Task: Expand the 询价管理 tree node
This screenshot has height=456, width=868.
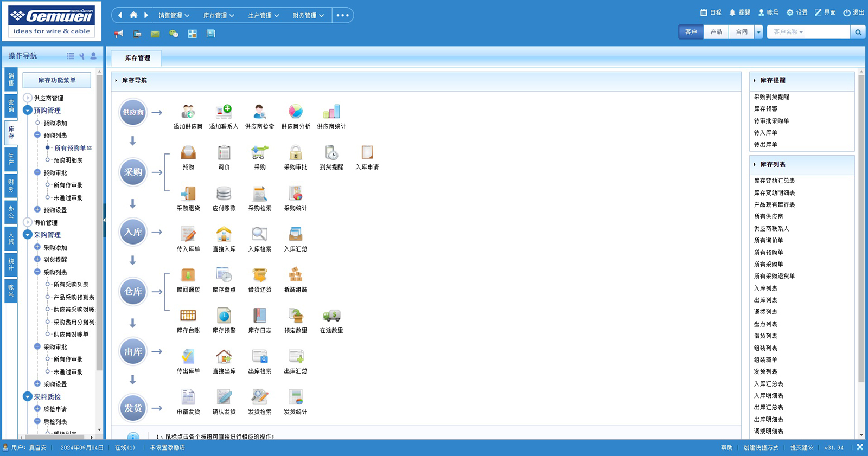Action: click(x=28, y=222)
